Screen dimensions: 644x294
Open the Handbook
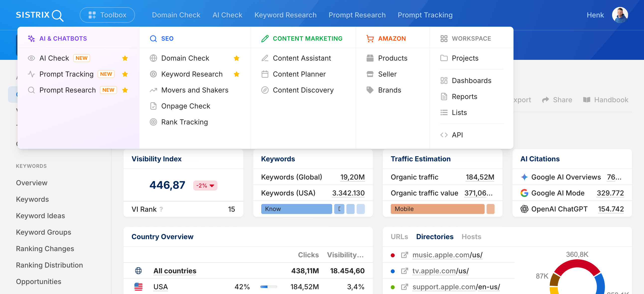pos(605,100)
